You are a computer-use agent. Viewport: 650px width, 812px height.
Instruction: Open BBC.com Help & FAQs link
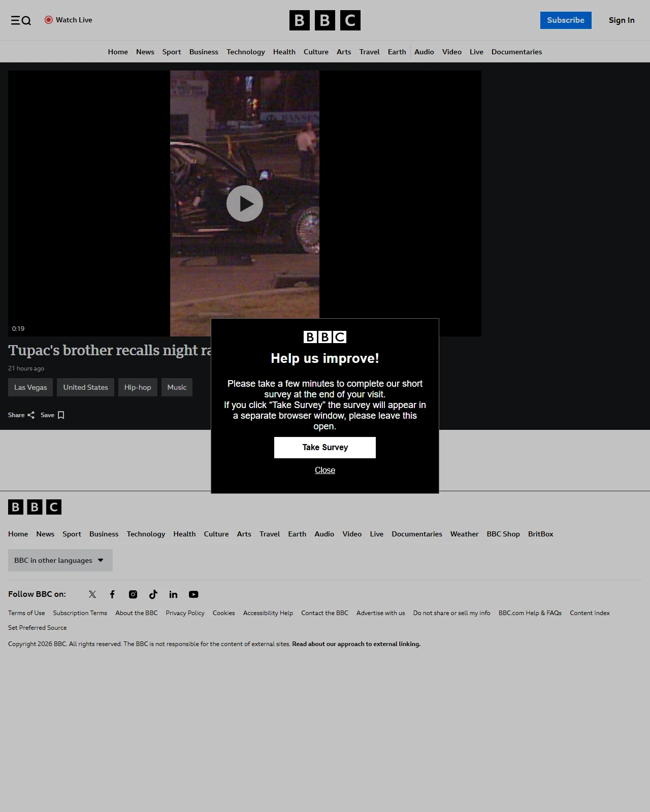(530, 613)
